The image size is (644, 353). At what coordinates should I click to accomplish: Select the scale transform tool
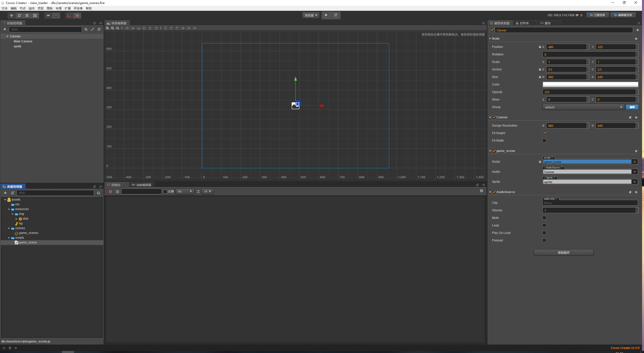27,16
